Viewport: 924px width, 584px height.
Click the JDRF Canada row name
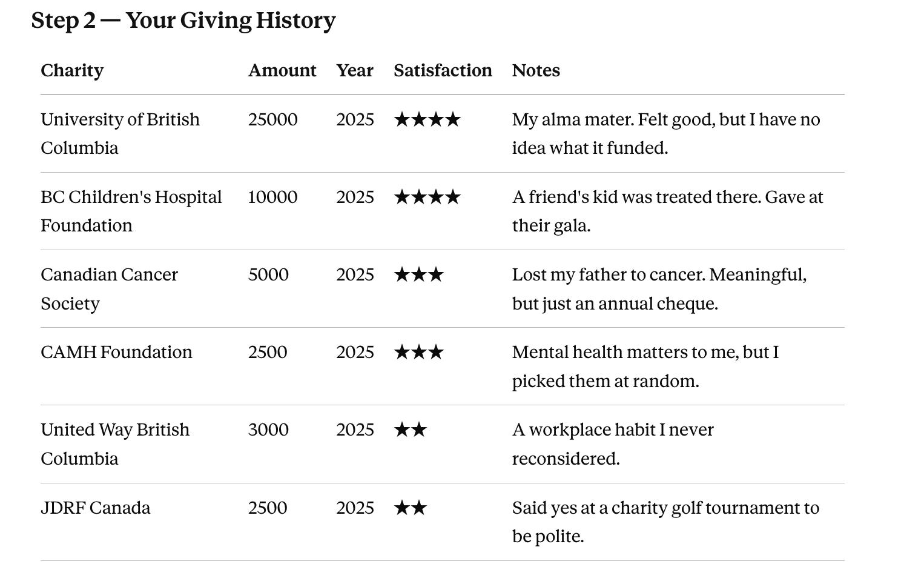pos(95,508)
